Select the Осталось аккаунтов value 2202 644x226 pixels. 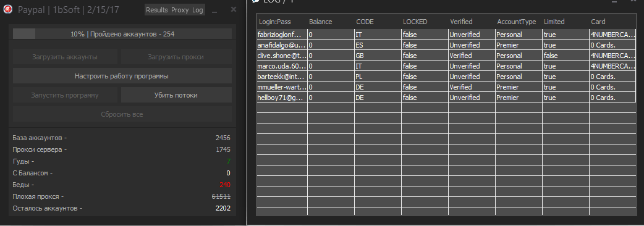pos(223,208)
